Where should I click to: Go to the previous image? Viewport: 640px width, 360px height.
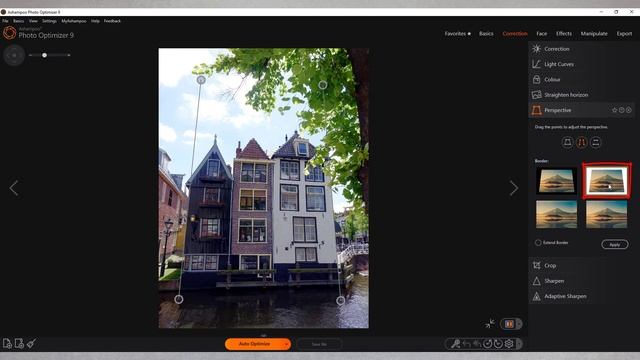pos(14,188)
